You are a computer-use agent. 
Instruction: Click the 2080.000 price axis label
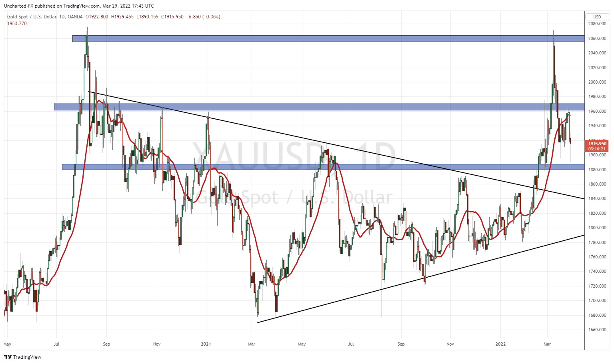[597, 24]
